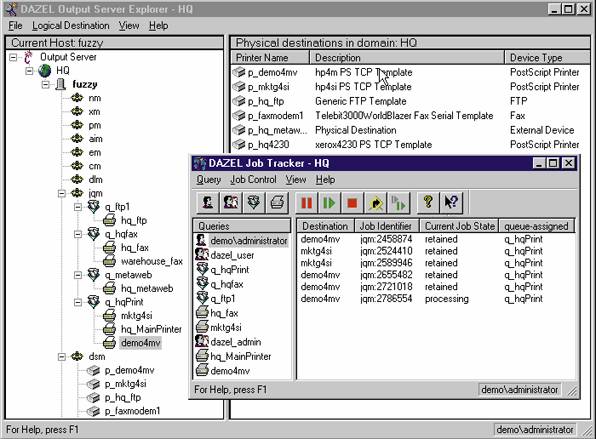The width and height of the screenshot is (596, 439).
Task: Click the yellow question mark help icon
Action: 428,203
